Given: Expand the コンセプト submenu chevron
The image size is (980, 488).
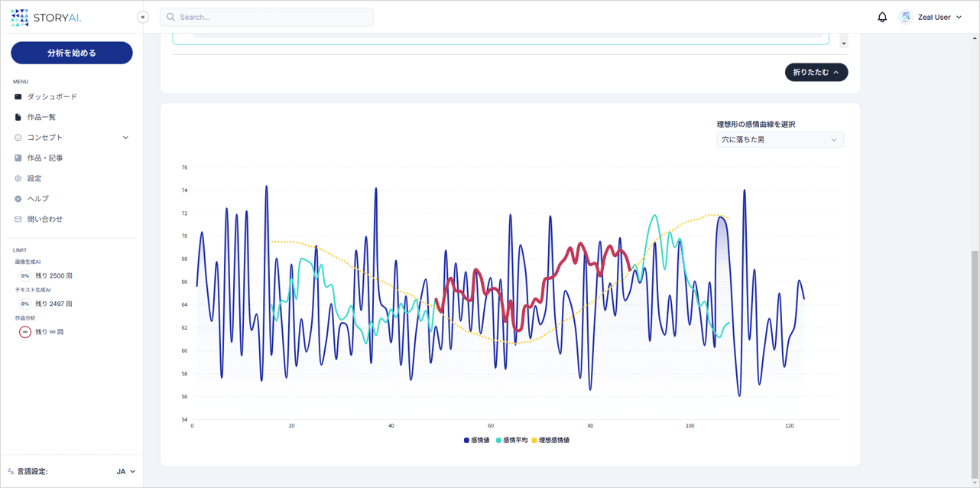Looking at the screenshot, I should pos(125,138).
